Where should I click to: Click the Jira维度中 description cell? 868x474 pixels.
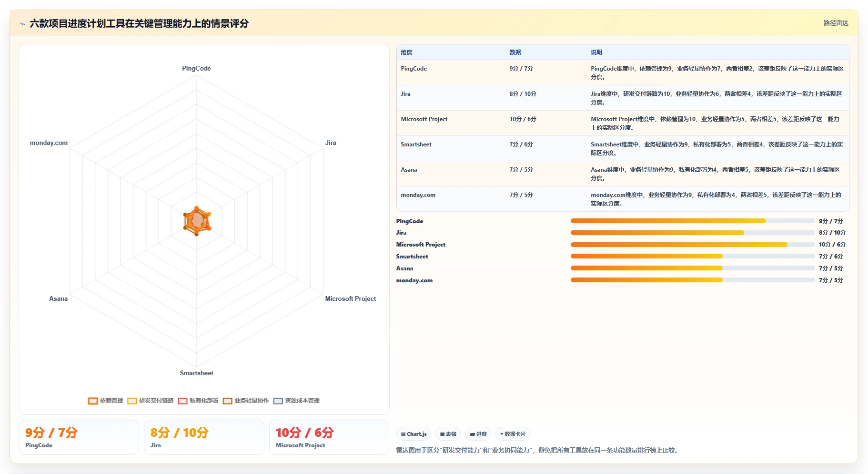click(x=717, y=98)
